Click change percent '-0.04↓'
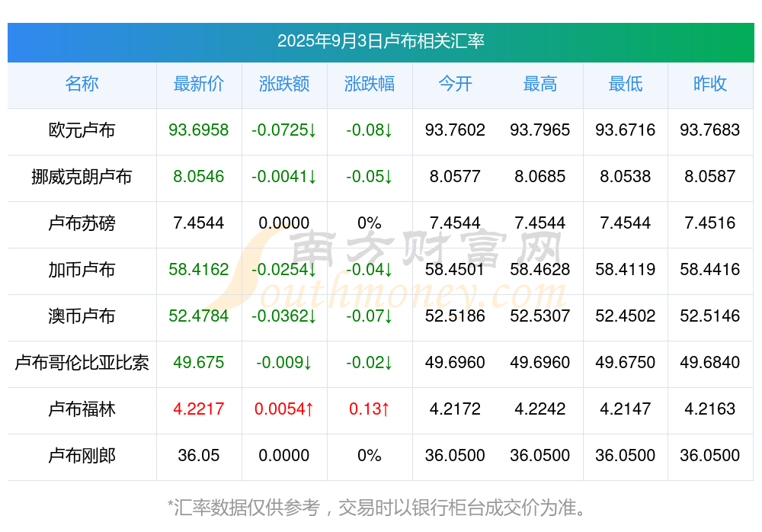 coord(370,269)
